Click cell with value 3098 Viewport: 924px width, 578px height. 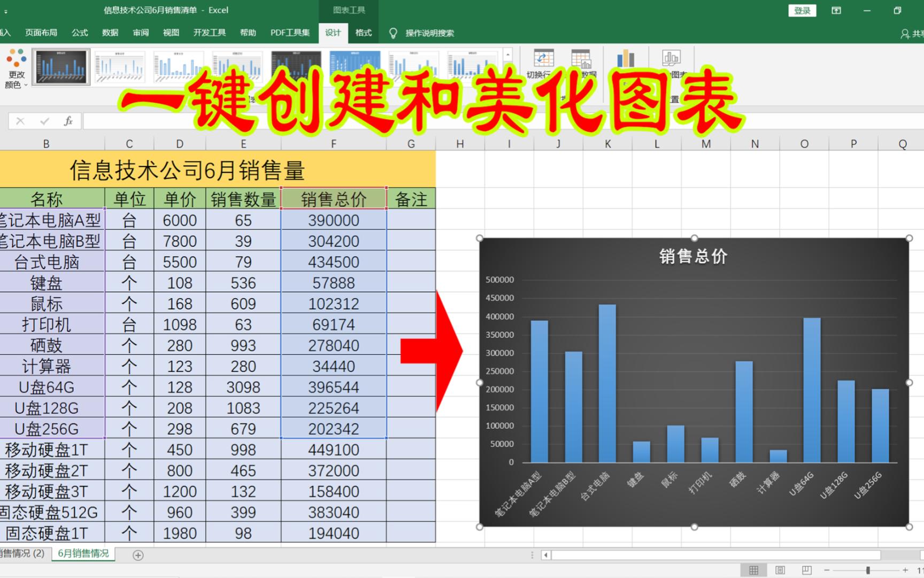tap(243, 387)
